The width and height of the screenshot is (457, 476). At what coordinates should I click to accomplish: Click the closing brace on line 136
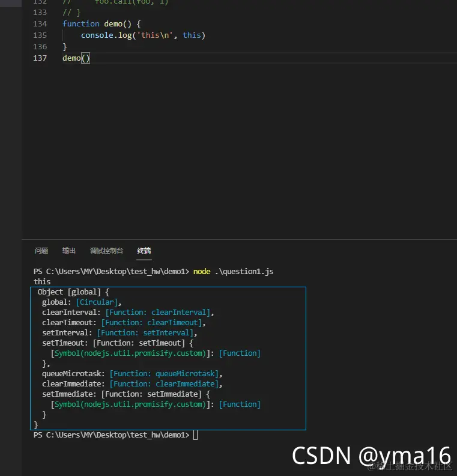click(x=65, y=47)
